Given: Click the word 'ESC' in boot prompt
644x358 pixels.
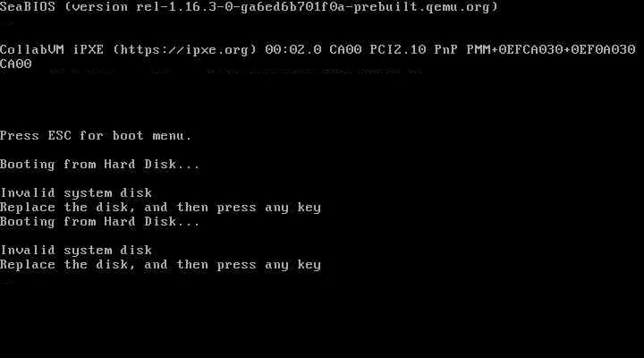Looking at the screenshot, I should pyautogui.click(x=60, y=136).
